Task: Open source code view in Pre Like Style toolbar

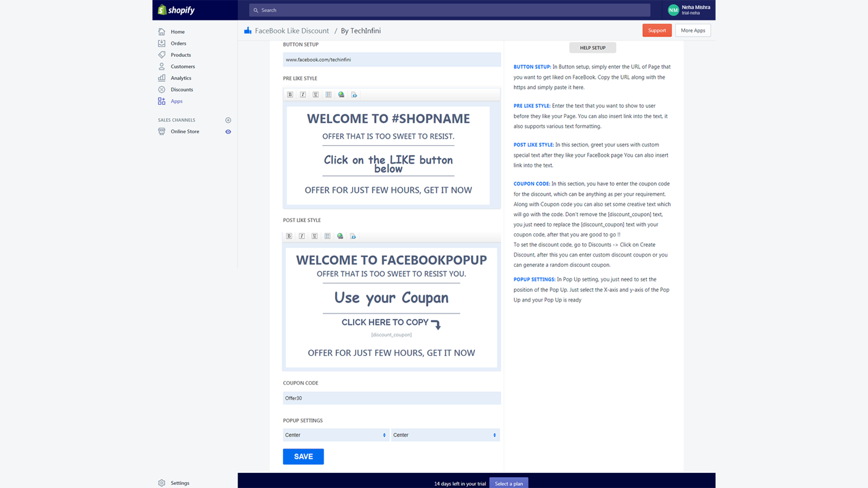Action: click(354, 95)
